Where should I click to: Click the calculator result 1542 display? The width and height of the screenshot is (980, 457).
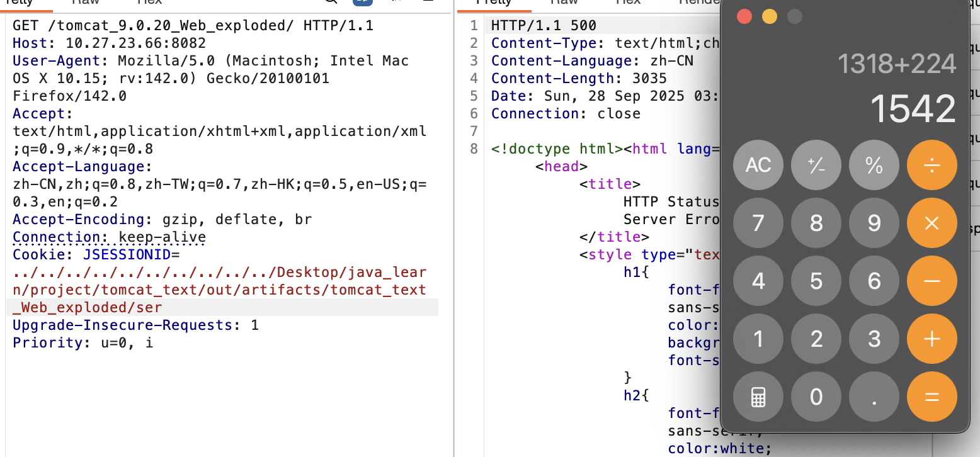(x=913, y=109)
